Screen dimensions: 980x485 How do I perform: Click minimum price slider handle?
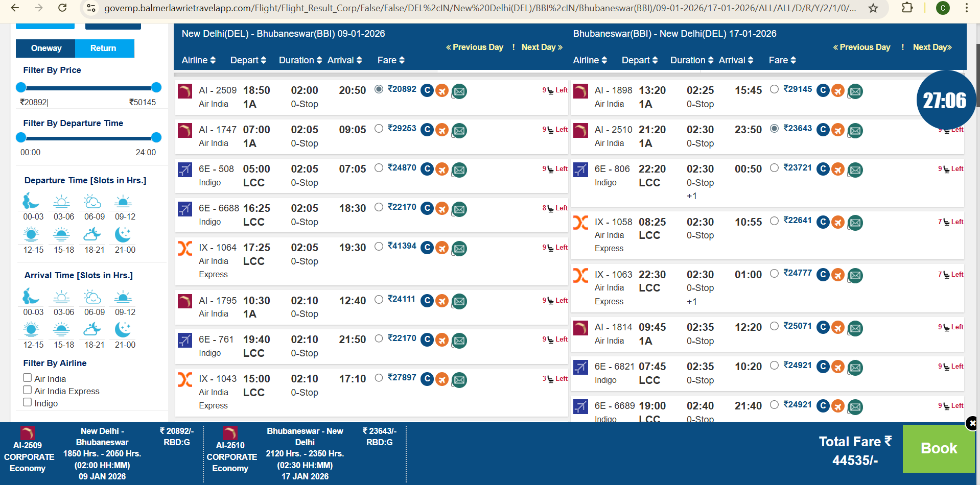pos(21,87)
